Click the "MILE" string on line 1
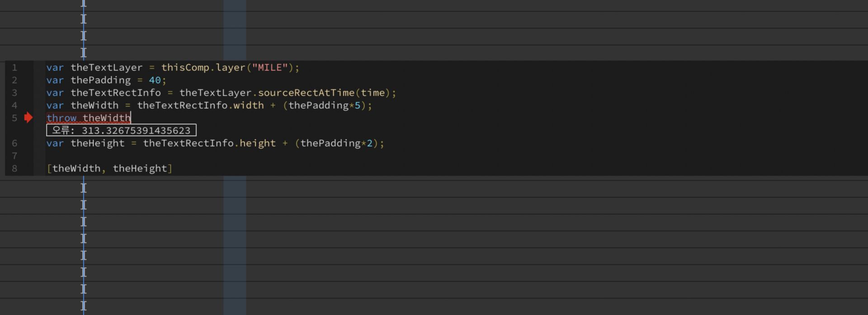This screenshot has height=315, width=868. pyautogui.click(x=270, y=67)
